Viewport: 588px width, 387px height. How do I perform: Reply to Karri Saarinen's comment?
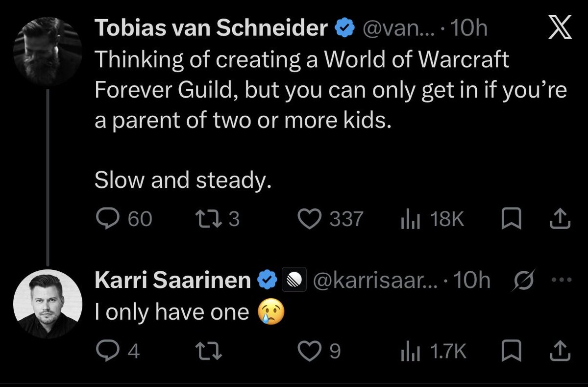(x=117, y=351)
